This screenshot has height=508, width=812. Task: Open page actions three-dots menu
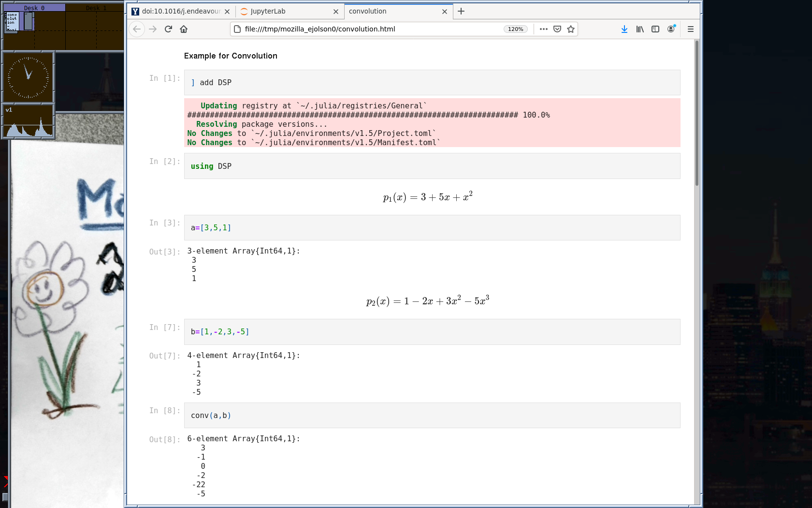click(x=544, y=29)
